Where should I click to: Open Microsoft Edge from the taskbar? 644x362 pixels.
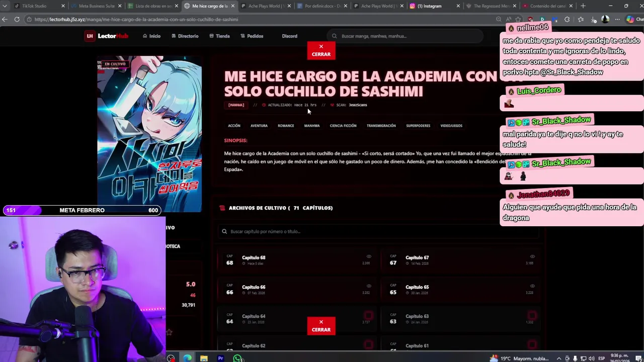point(187,358)
